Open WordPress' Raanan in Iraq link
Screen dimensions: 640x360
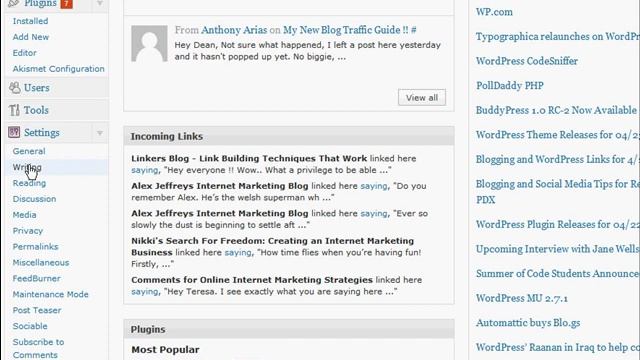pos(558,347)
